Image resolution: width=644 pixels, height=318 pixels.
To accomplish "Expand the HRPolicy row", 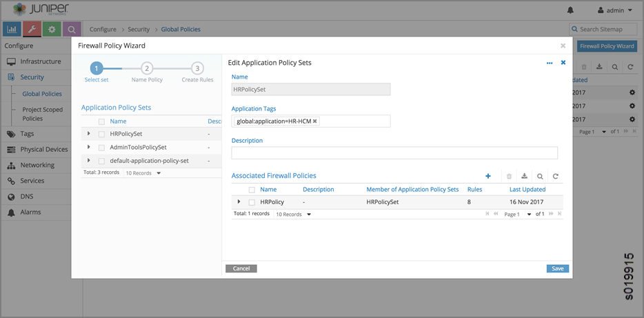I will tap(239, 201).
